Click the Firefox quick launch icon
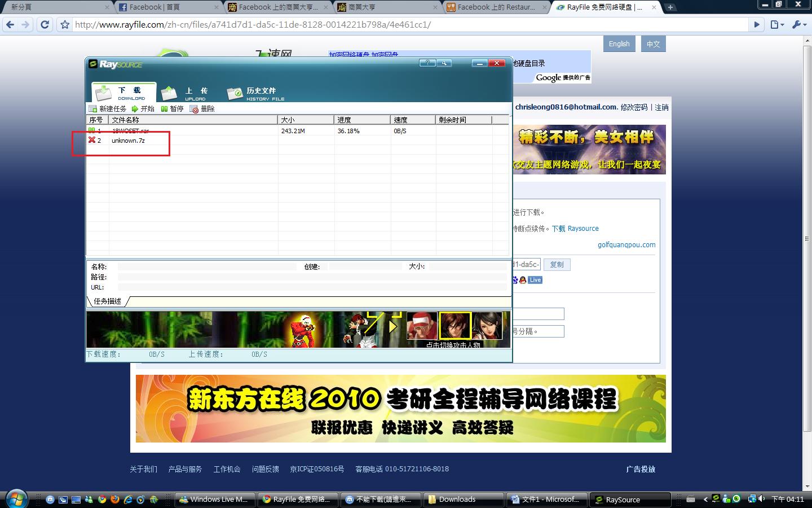 (x=115, y=500)
